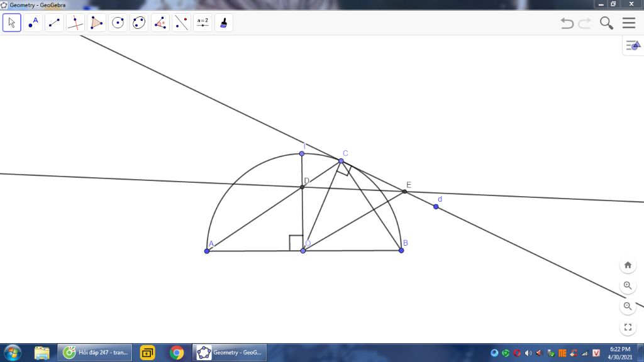Open the speaker volume tray icon
Image resolution: width=644 pixels, height=362 pixels.
528,353
